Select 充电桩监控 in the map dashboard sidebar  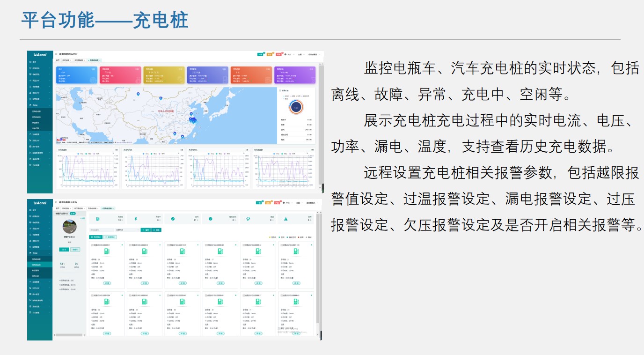[37, 117]
